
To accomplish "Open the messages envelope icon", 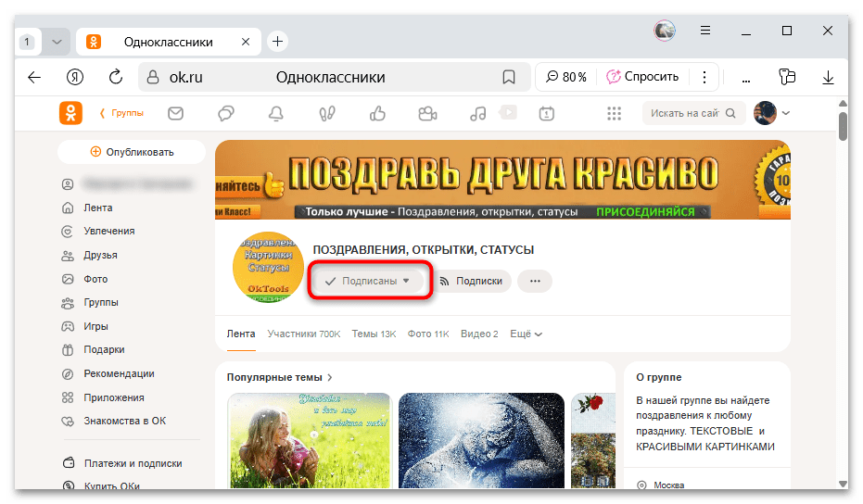I will [x=175, y=113].
